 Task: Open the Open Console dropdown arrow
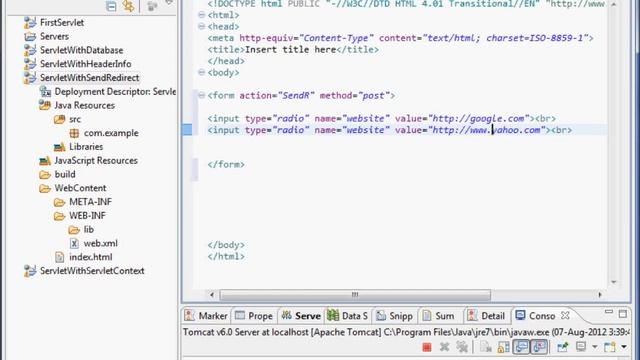(x=624, y=347)
